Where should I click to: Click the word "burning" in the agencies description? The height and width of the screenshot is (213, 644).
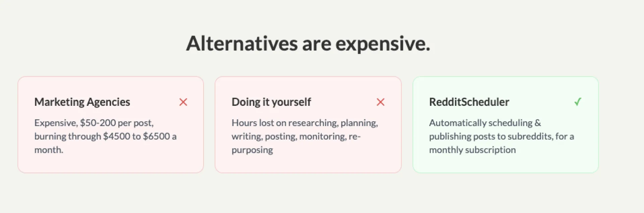pos(50,136)
